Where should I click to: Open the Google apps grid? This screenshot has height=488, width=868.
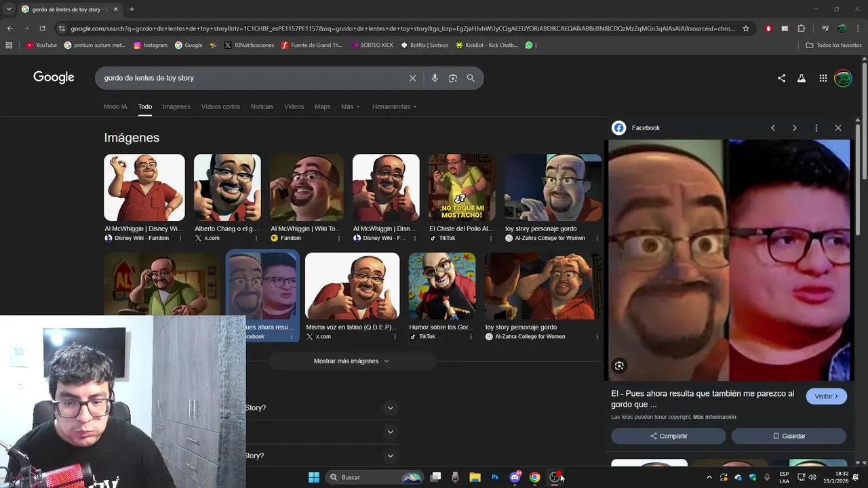pos(823,78)
